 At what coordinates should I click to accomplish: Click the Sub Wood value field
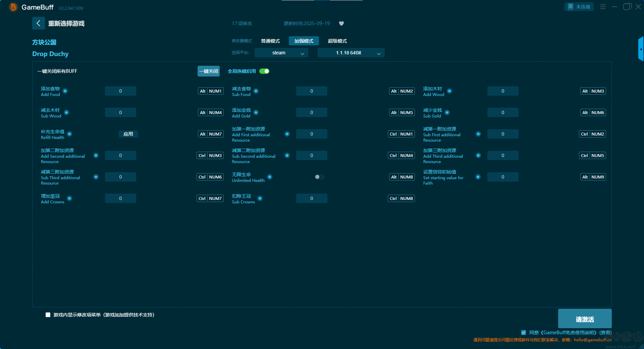click(120, 112)
